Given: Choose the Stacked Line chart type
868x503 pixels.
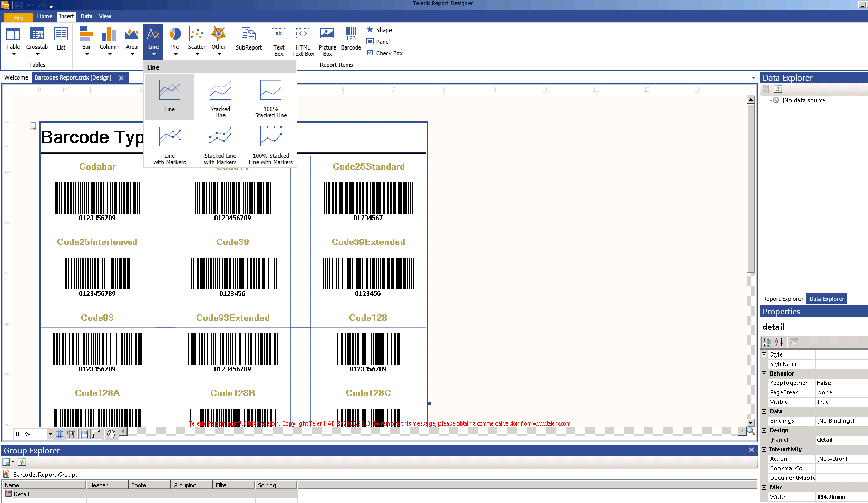Looking at the screenshot, I should pos(220,96).
